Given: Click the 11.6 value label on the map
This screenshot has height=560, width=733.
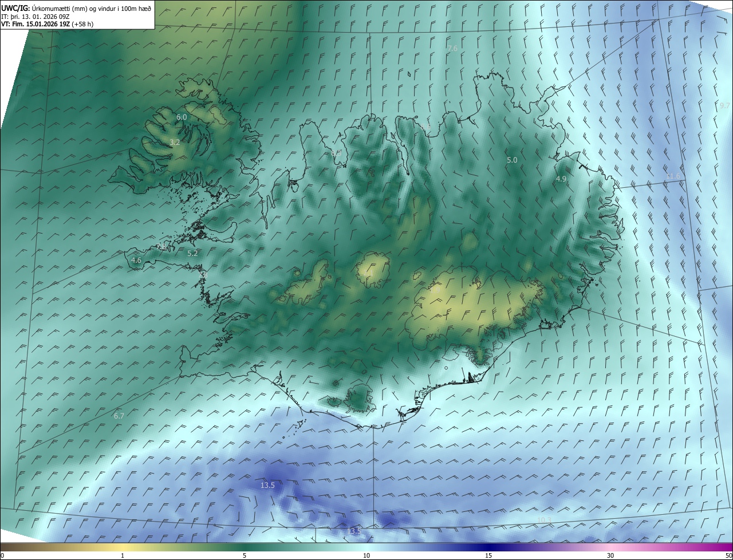Looking at the screenshot, I should click(x=673, y=176).
